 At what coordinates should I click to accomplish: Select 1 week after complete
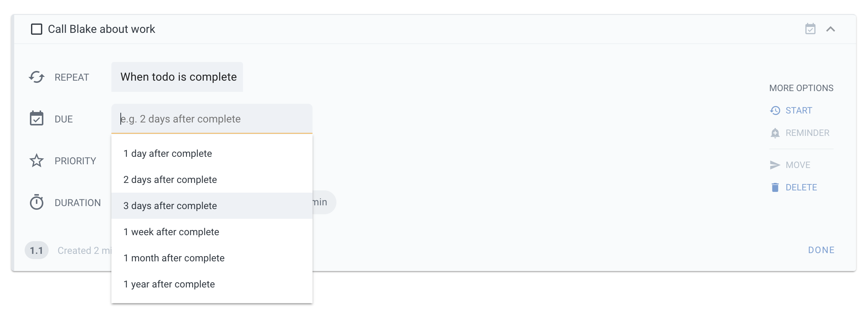(x=171, y=231)
